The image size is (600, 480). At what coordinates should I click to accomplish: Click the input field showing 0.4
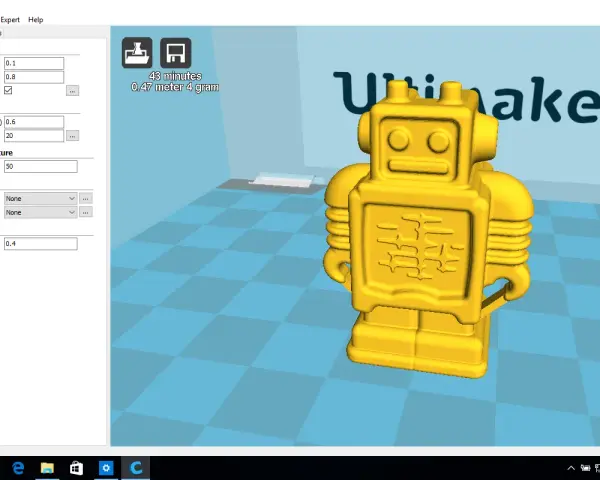click(41, 243)
